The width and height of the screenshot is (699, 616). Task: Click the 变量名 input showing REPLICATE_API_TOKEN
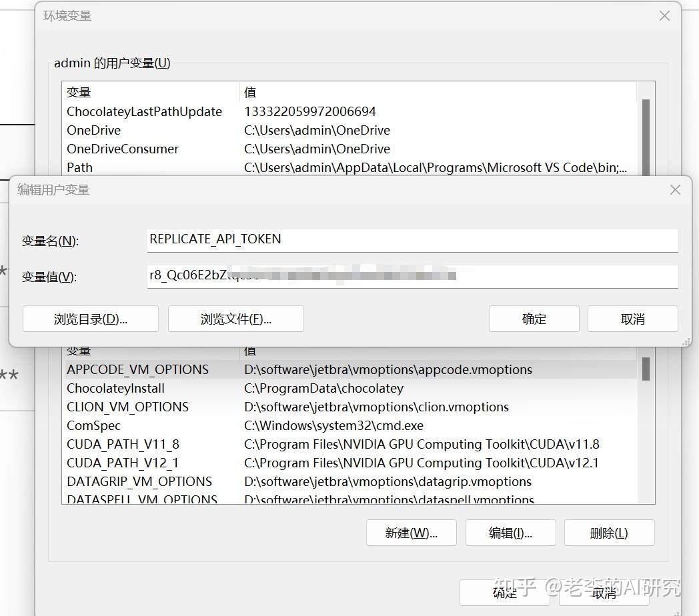(411, 240)
